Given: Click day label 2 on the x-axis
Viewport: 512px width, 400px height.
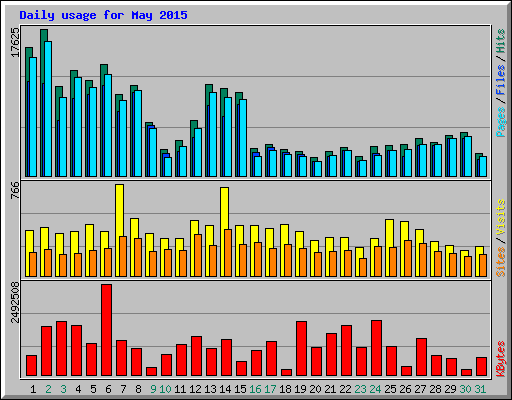Looking at the screenshot, I should [x=48, y=389].
